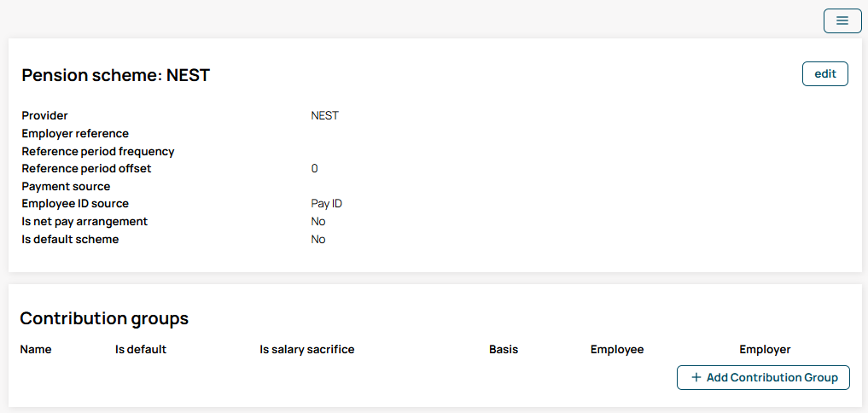Click the 'Employee' column header
Viewport: 868px width, 413px height.
point(617,349)
